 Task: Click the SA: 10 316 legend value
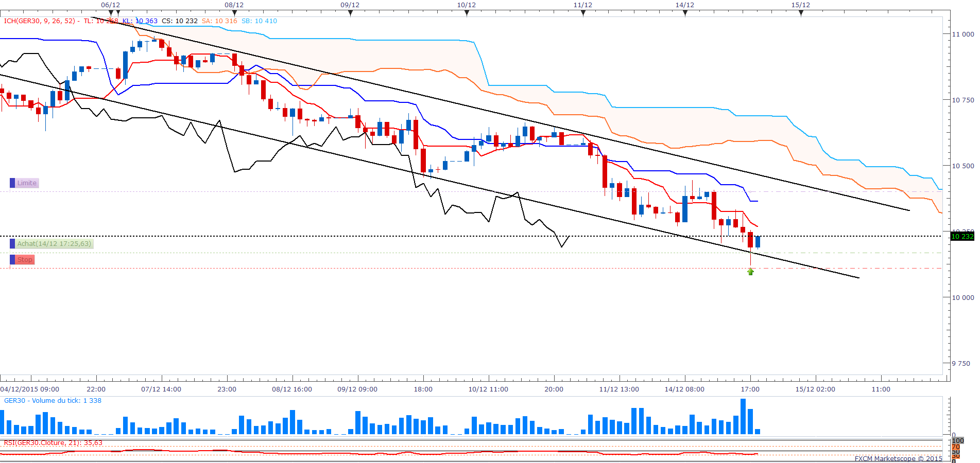pyautogui.click(x=219, y=21)
